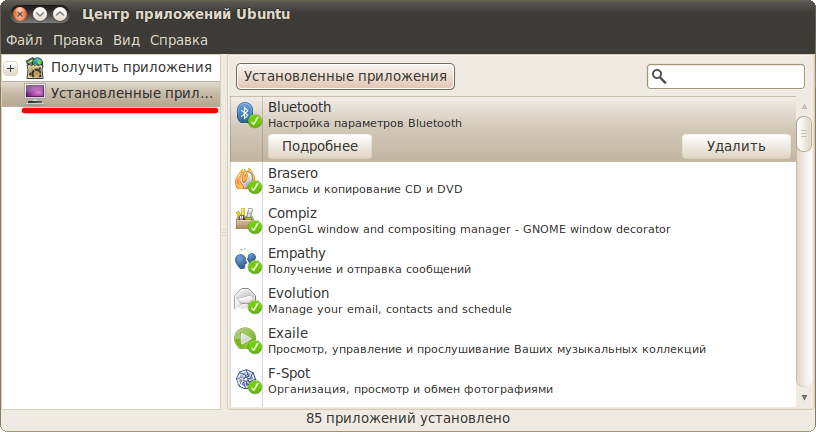Expand the Получить приложения tree node

10,68
